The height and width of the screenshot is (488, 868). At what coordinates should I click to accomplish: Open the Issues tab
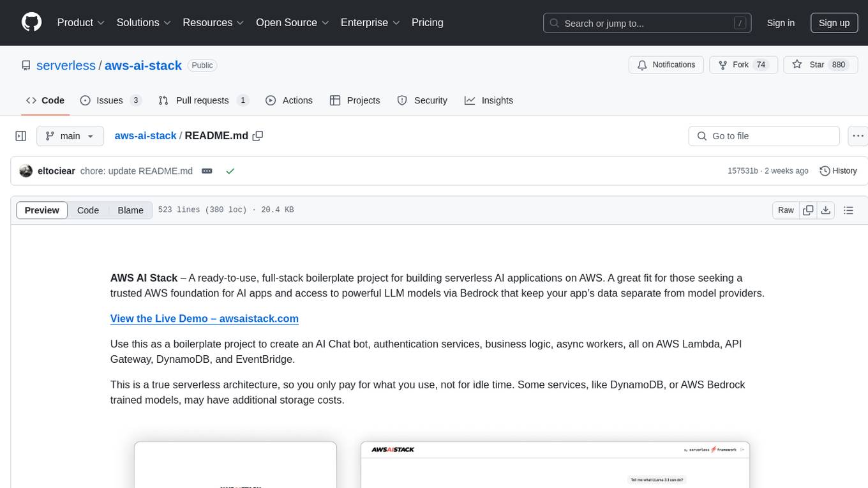tap(111, 100)
